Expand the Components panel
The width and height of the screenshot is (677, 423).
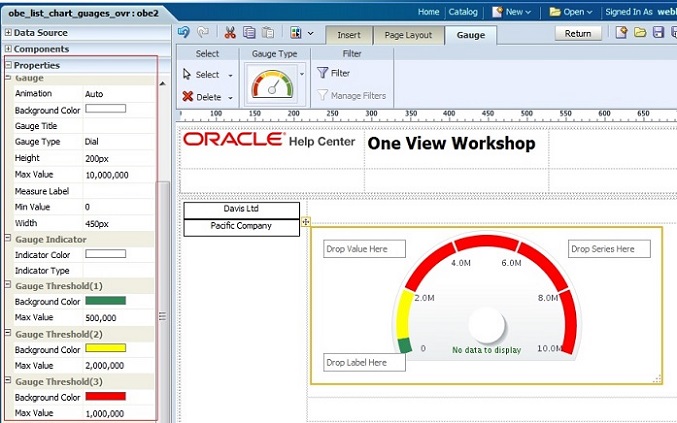pos(8,49)
